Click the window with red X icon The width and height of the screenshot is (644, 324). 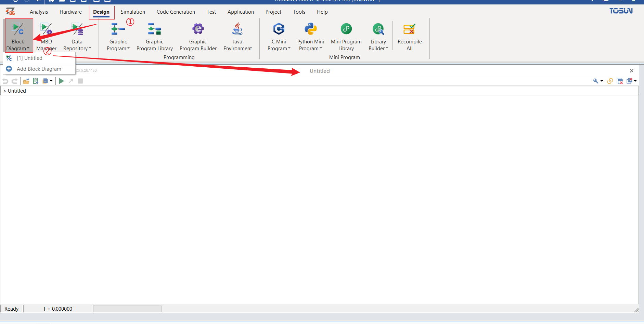620,81
